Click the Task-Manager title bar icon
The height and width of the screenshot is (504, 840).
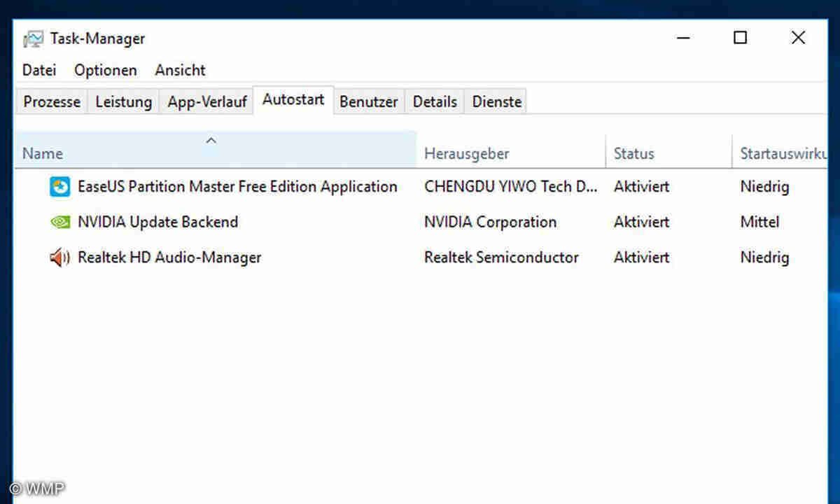click(33, 39)
